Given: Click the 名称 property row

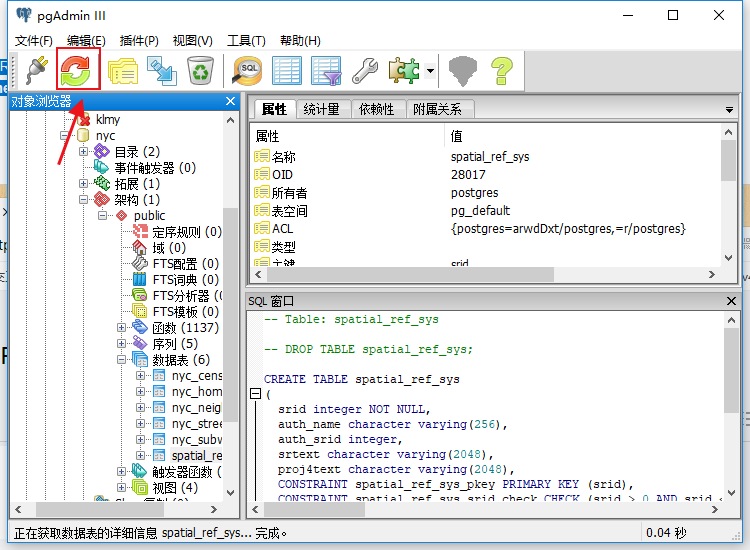Looking at the screenshot, I should (x=485, y=157).
